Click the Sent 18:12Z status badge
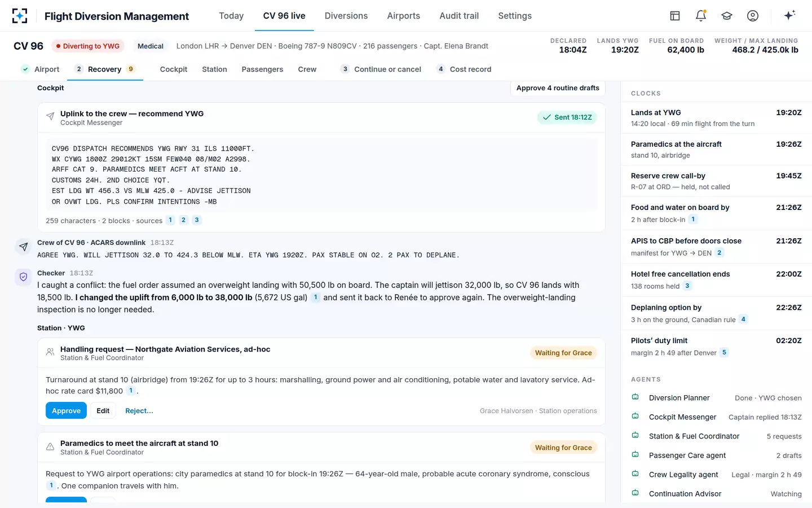This screenshot has width=812, height=508. (x=567, y=117)
